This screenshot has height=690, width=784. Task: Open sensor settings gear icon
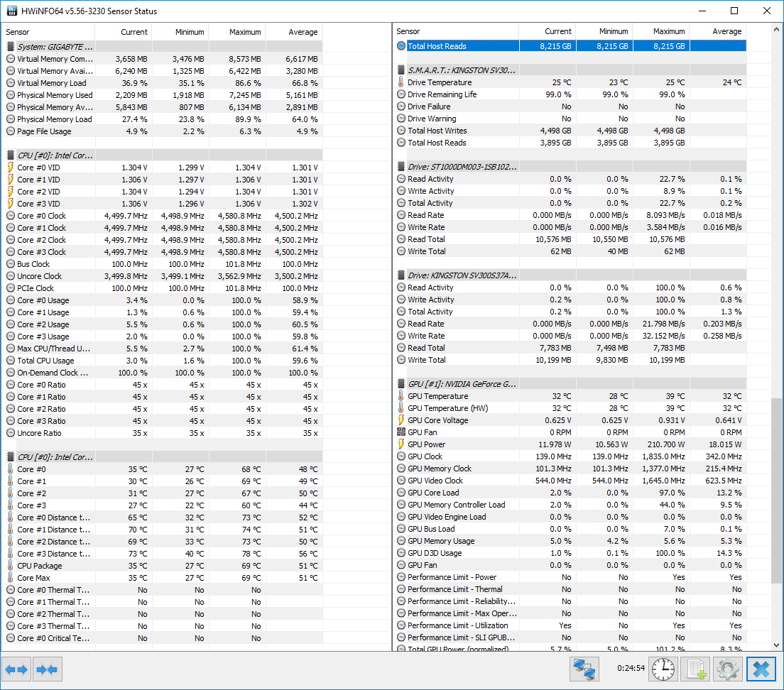click(728, 669)
